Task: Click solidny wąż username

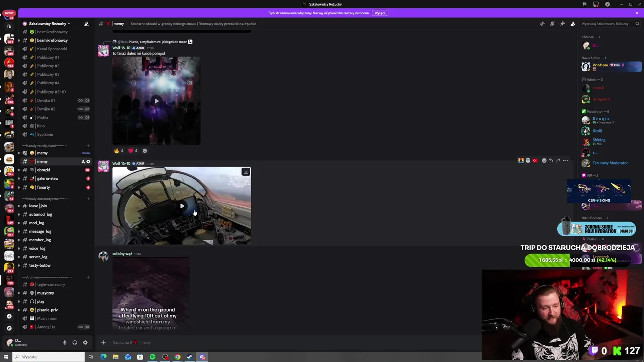Action: pos(122,254)
